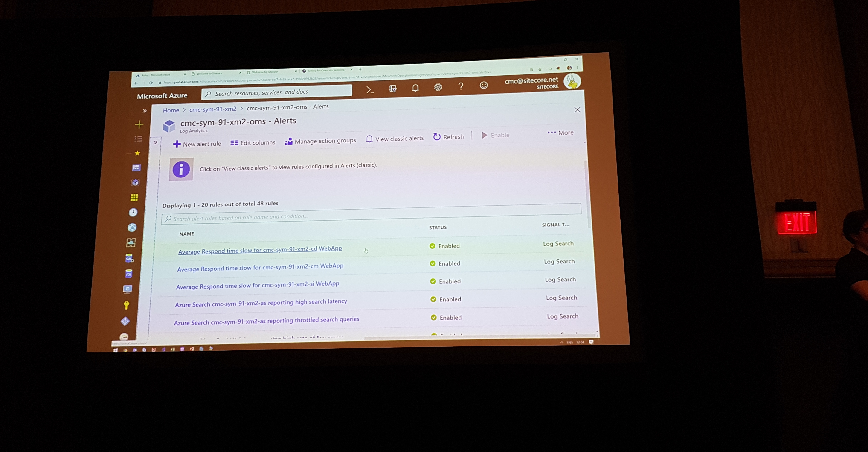
Task: Open the Notifications bell
Action: click(x=415, y=88)
